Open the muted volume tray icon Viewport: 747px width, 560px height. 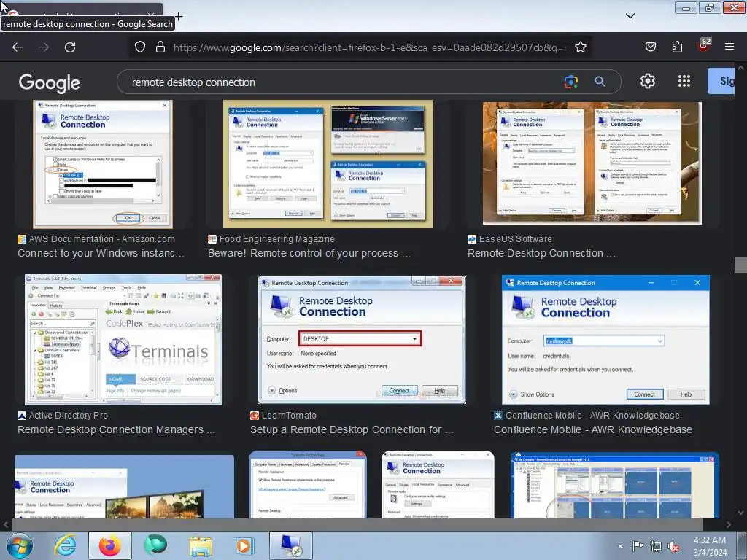[x=673, y=547]
